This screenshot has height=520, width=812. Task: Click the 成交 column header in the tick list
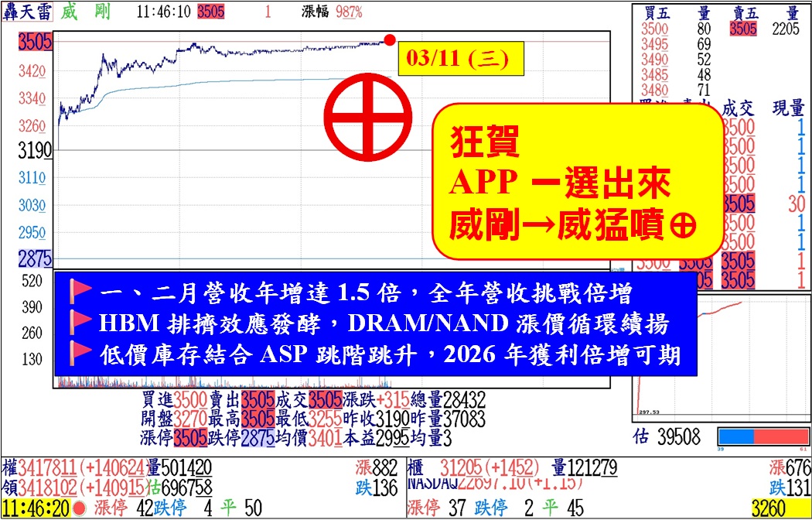coord(737,109)
